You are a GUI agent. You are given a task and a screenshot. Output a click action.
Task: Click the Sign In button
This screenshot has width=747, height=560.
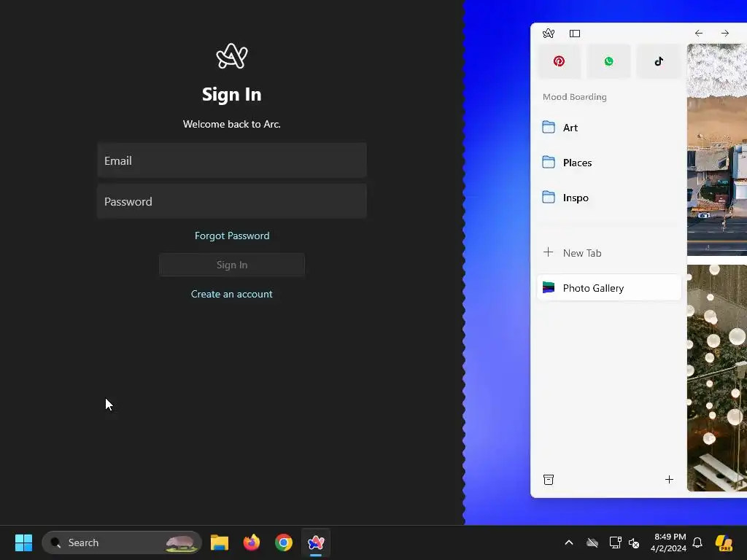click(x=232, y=265)
